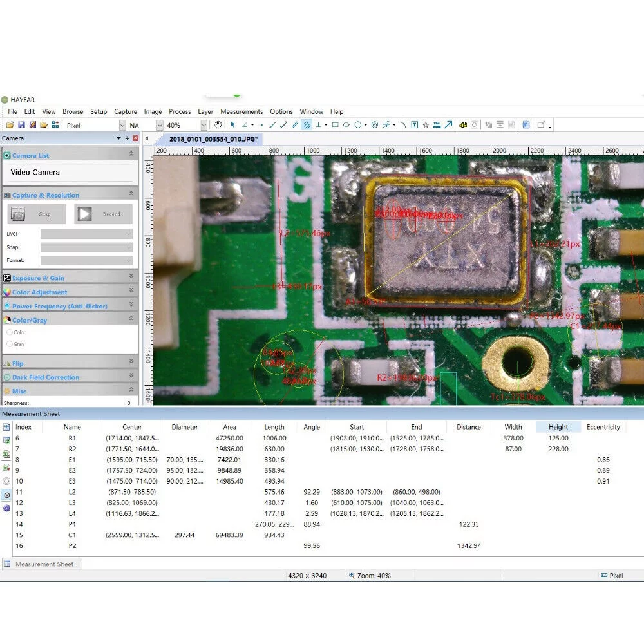Image resolution: width=644 pixels, height=644 pixels.
Task: Click the Snap capture button
Action: tap(36, 214)
